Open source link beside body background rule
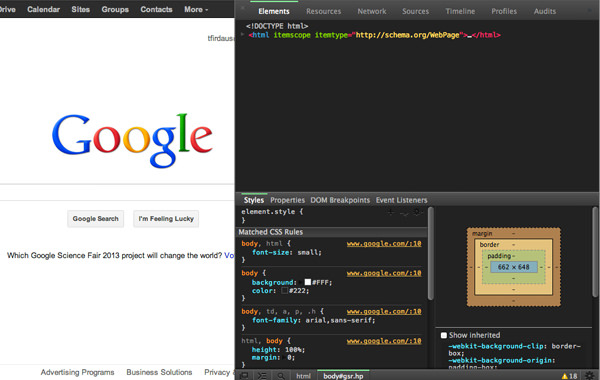Viewport: 600px width, 380px height. tap(384, 273)
